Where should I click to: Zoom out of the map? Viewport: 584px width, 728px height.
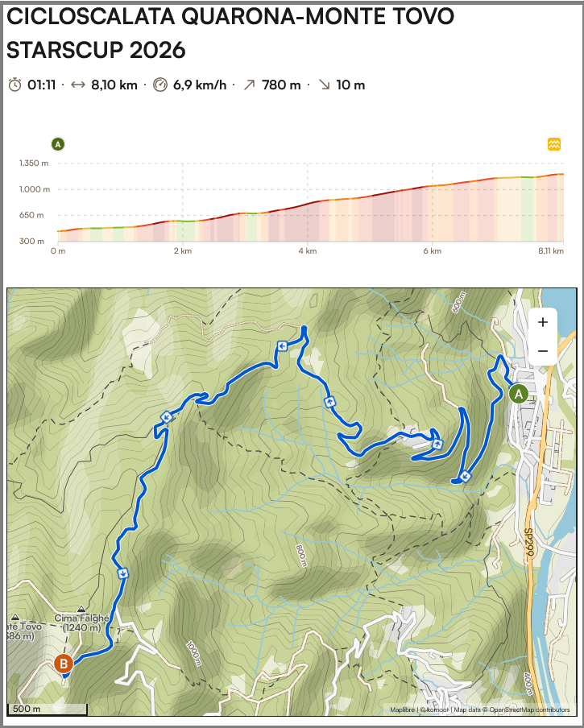click(x=543, y=351)
